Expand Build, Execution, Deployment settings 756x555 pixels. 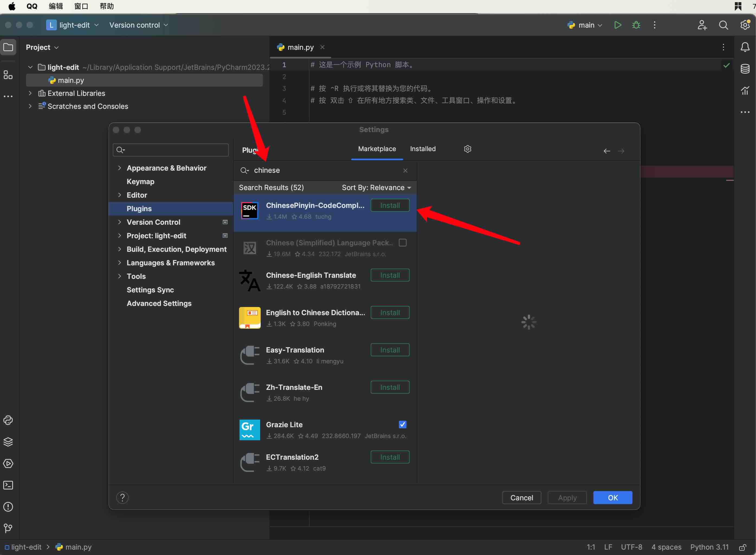tap(119, 249)
